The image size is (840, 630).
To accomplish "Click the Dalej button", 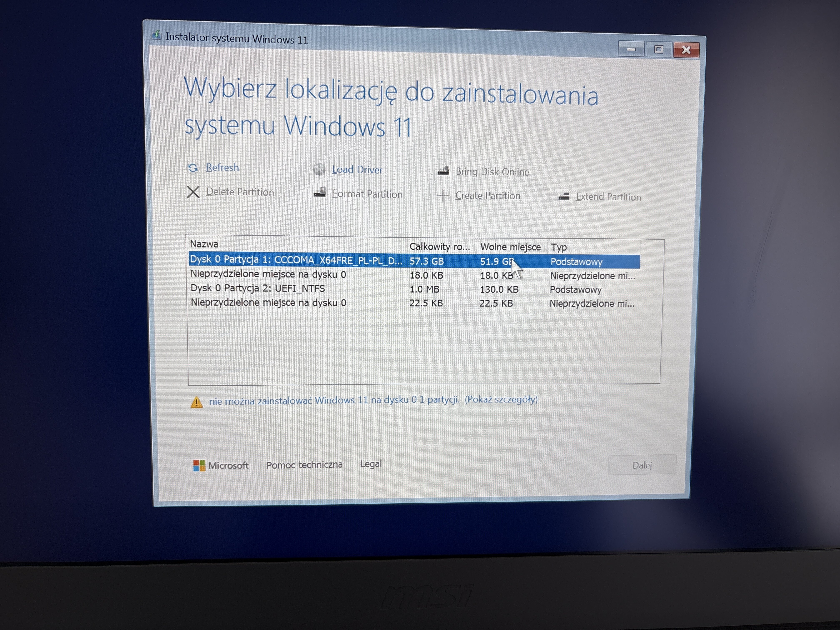I will (x=642, y=465).
